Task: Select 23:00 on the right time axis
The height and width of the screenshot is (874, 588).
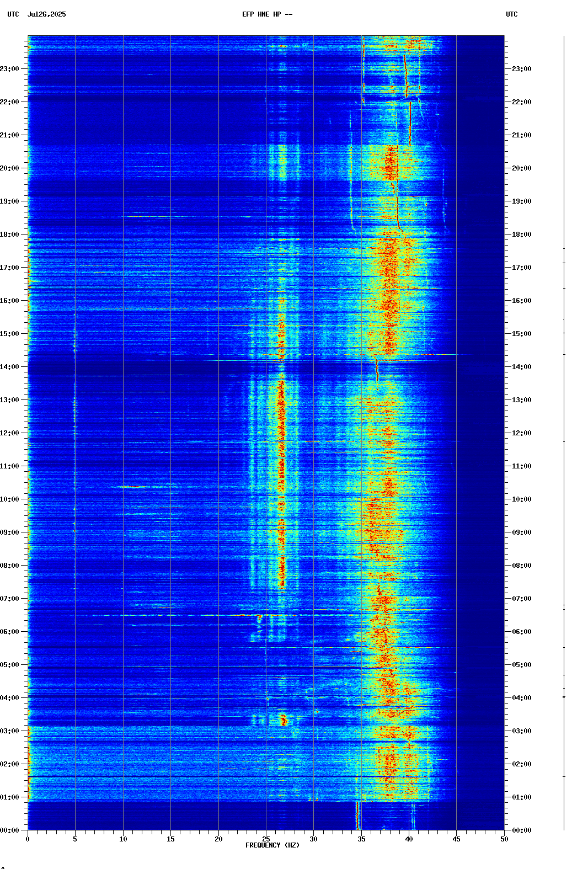Action: coord(522,69)
